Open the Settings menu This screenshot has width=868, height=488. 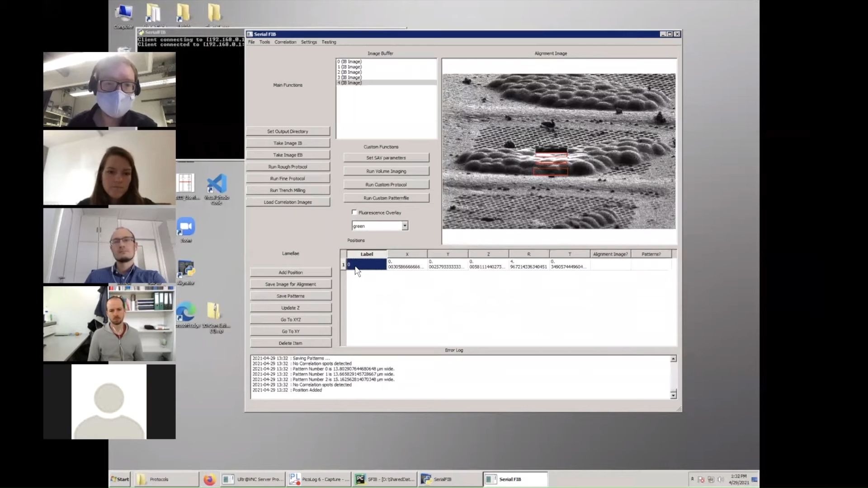309,42
